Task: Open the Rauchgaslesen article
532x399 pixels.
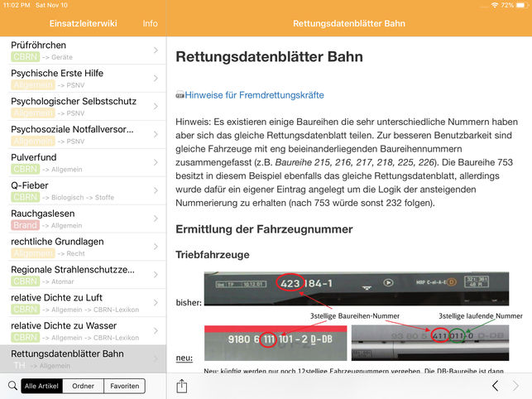Action: [x=74, y=219]
